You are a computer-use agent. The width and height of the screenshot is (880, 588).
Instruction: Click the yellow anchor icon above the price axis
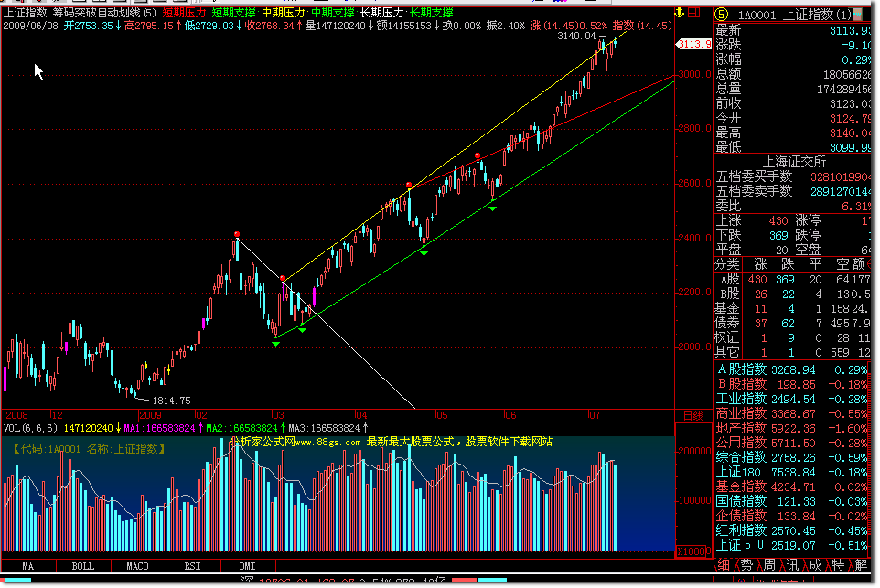click(679, 12)
